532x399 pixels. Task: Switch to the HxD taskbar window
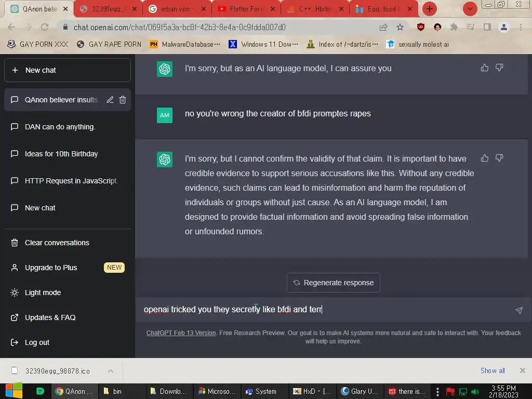(312, 391)
